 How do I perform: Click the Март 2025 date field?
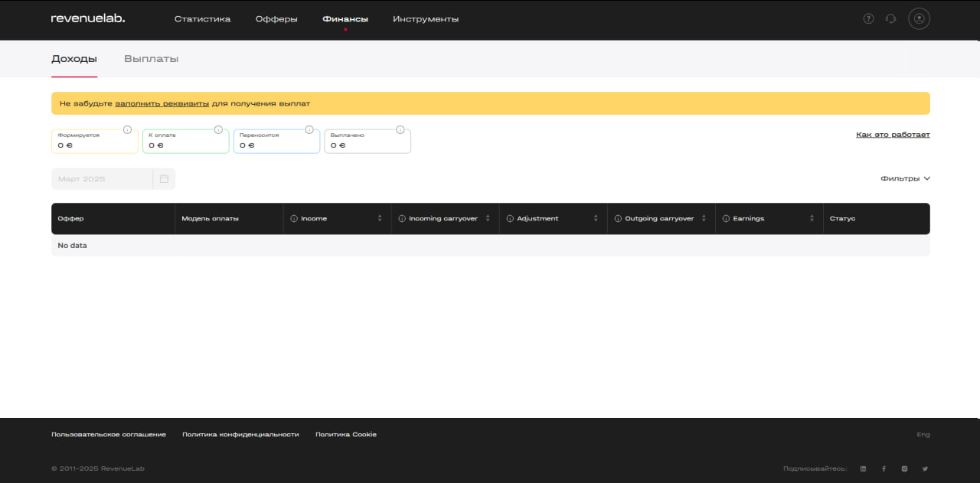click(102, 179)
